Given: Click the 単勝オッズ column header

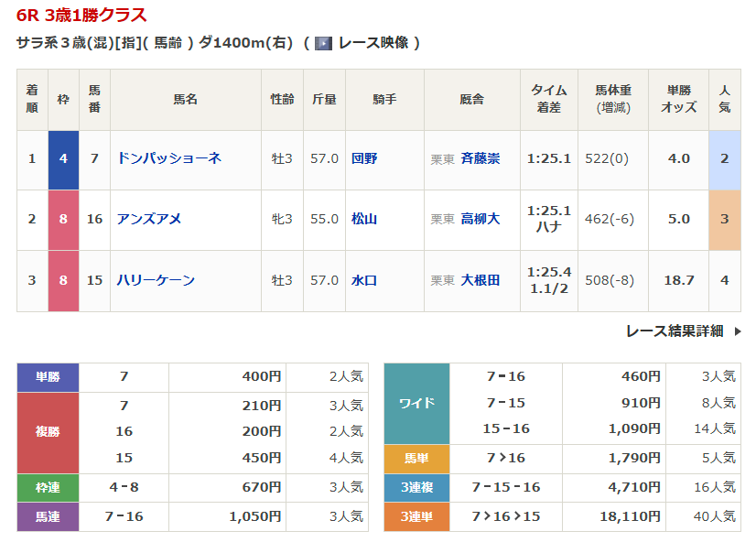Looking at the screenshot, I should pyautogui.click(x=678, y=99).
